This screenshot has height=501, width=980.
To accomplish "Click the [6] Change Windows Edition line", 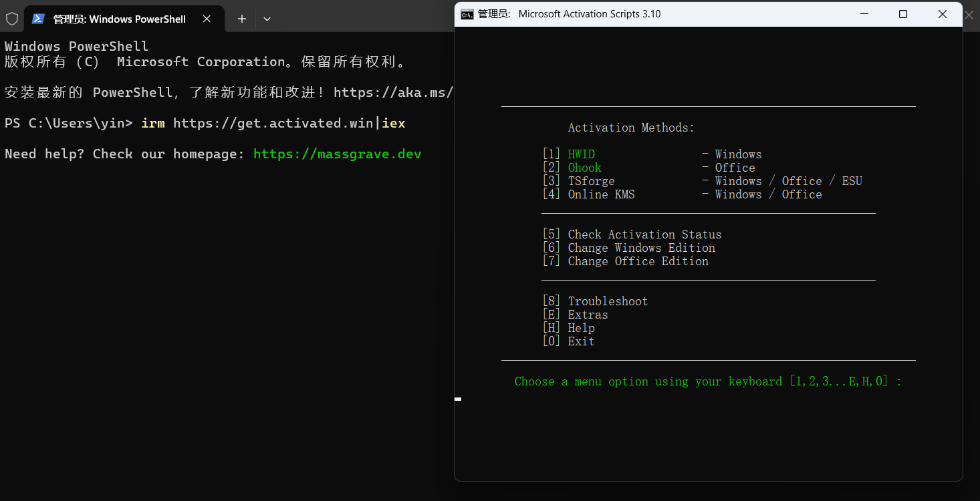I will click(629, 248).
